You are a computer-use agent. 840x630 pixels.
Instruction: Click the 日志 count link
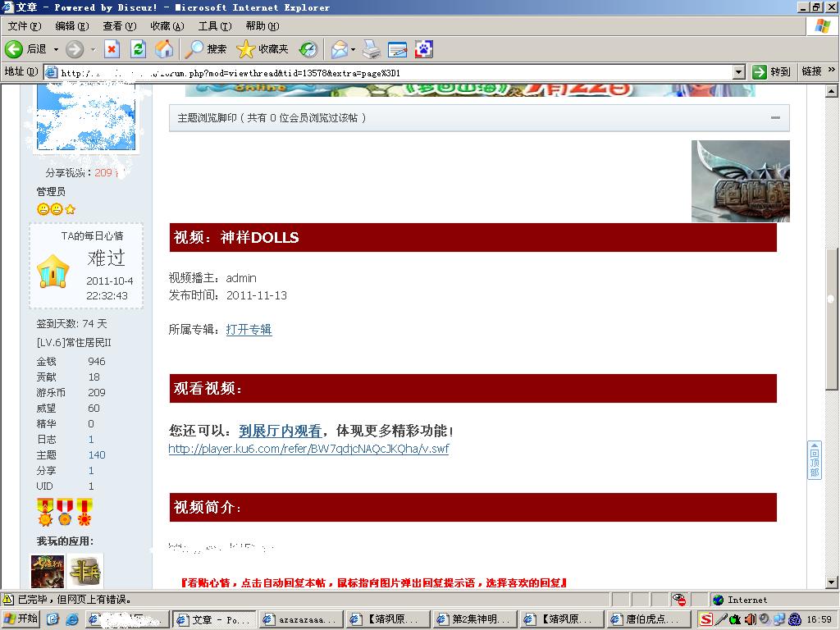pos(91,440)
